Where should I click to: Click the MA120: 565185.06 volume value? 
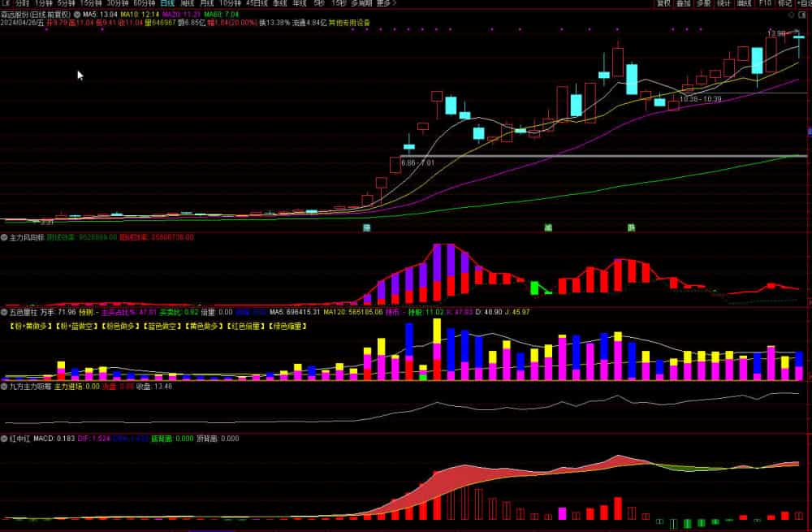(x=352, y=313)
